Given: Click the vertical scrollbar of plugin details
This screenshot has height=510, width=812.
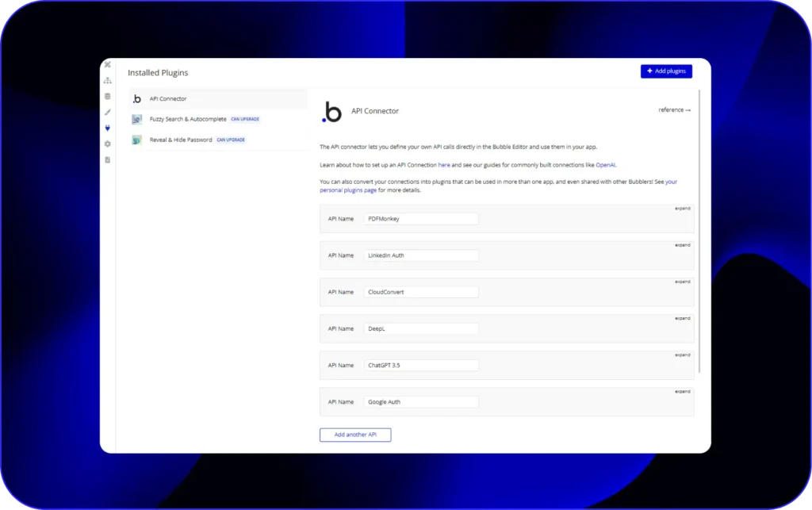Looking at the screenshot, I should 699,230.
